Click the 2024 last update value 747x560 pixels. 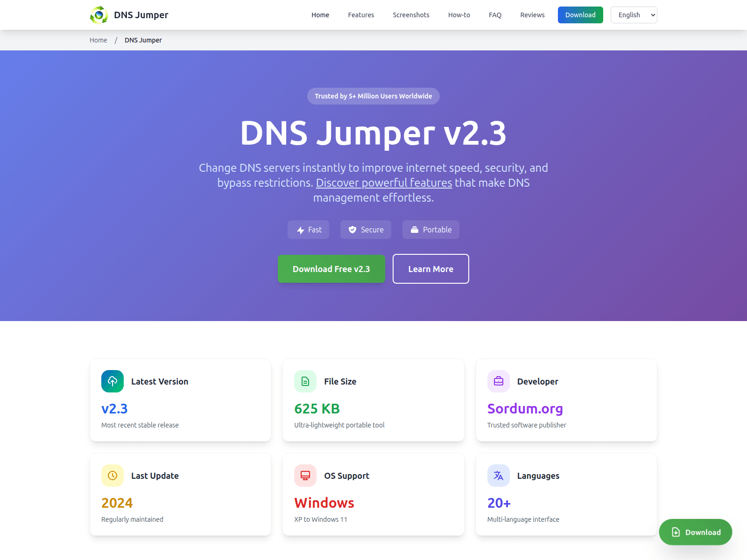pos(117,503)
